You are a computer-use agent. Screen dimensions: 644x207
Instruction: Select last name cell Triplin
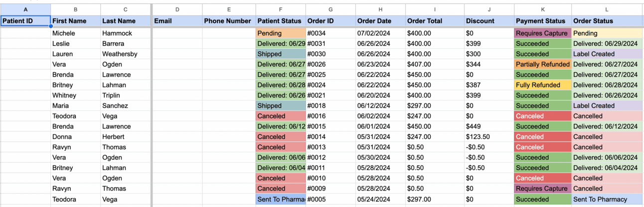coord(125,96)
